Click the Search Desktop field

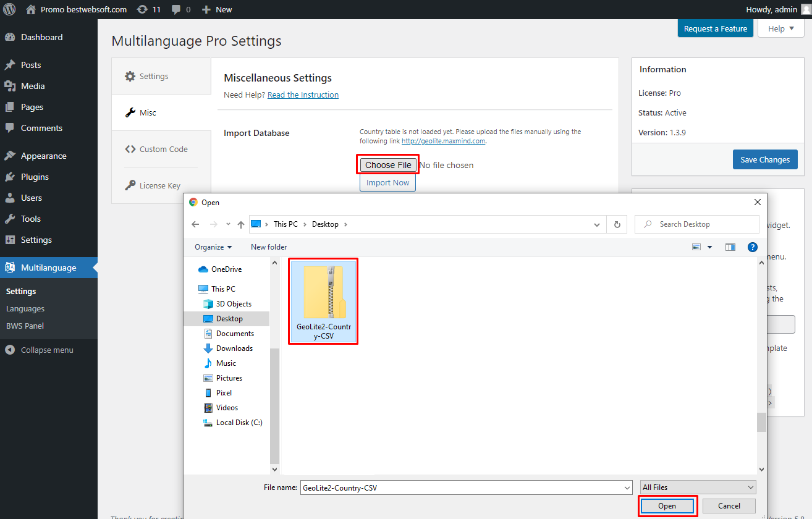[697, 224]
